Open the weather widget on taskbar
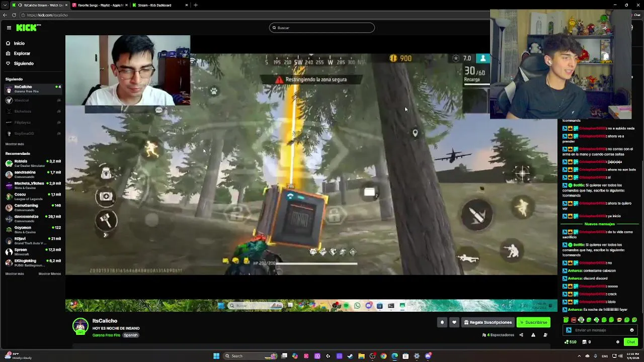The height and width of the screenshot is (362, 644). 17,356
